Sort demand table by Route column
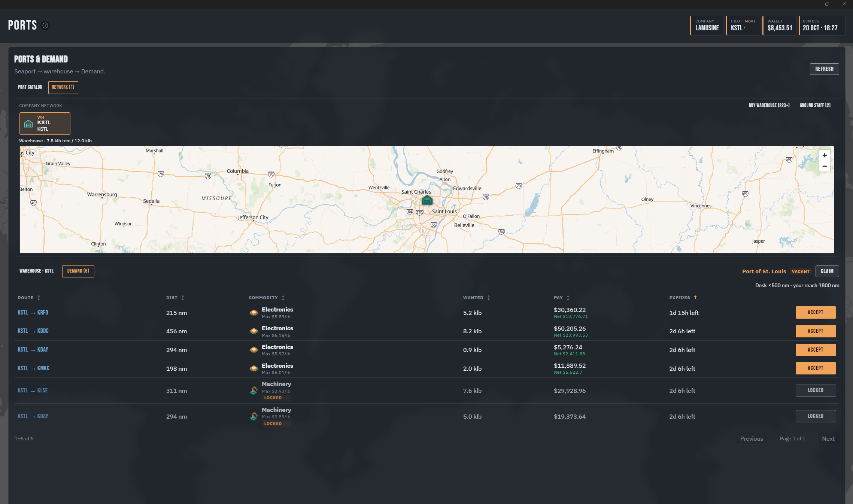The height and width of the screenshot is (504, 853). (29, 298)
